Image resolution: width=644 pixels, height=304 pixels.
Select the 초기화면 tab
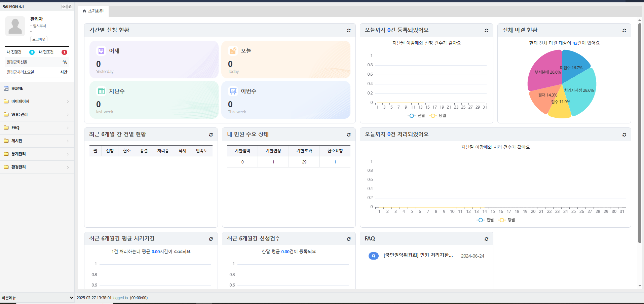coord(93,11)
